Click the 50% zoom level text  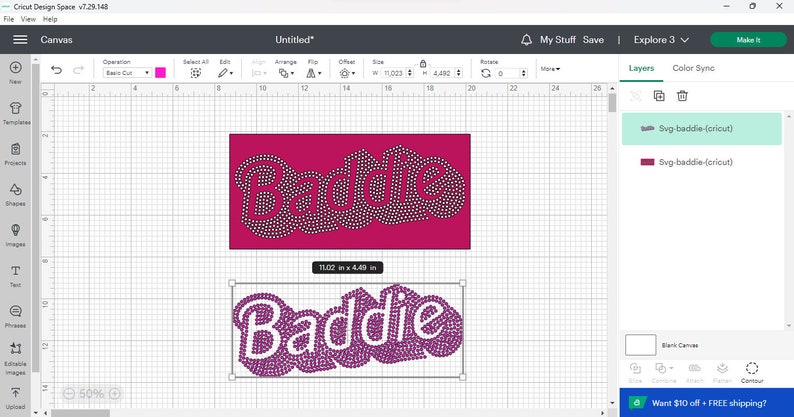pyautogui.click(x=92, y=394)
